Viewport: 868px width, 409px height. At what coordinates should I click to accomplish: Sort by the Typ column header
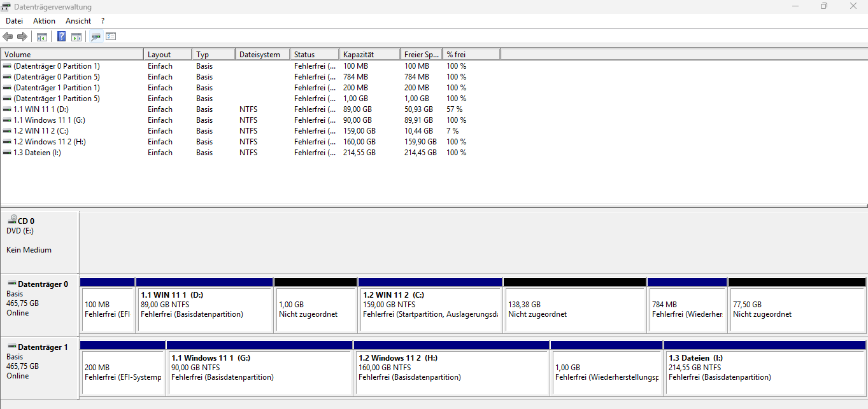coord(214,55)
